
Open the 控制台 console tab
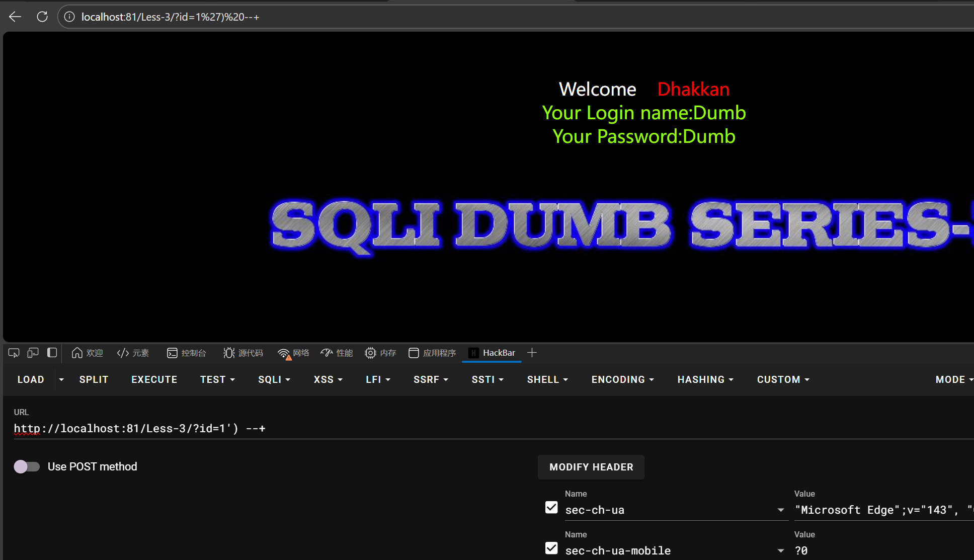pos(187,353)
